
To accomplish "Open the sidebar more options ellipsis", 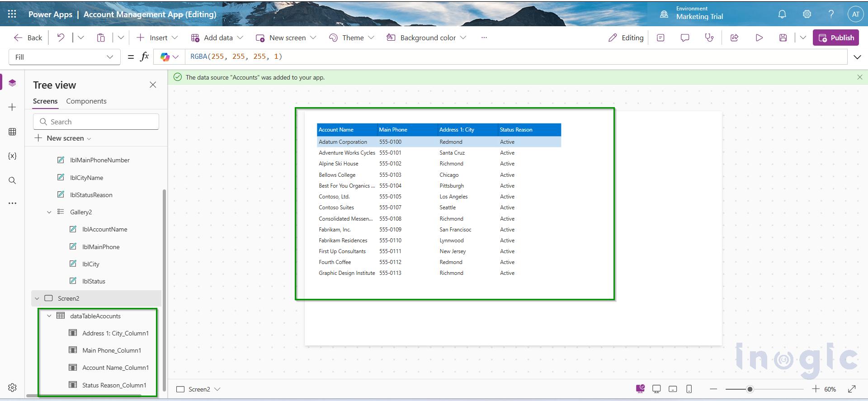I will [x=12, y=203].
